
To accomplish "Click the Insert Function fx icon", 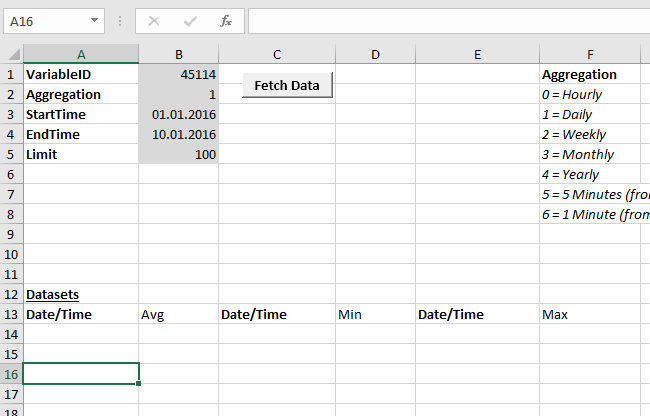I will tap(226, 20).
